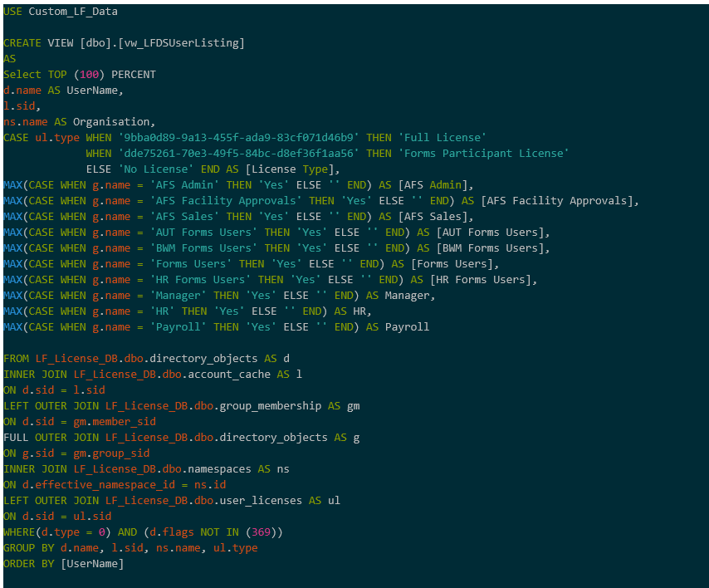
Task: Click the 'user_licenses AS ul' join line
Action: tap(172, 501)
